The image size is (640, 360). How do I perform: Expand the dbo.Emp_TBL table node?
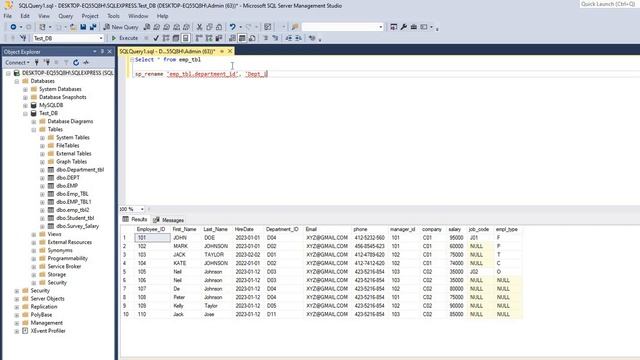(42, 194)
